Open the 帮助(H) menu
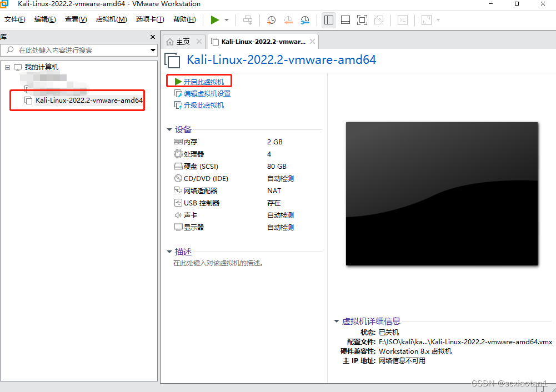The image size is (556, 392). coord(184,19)
